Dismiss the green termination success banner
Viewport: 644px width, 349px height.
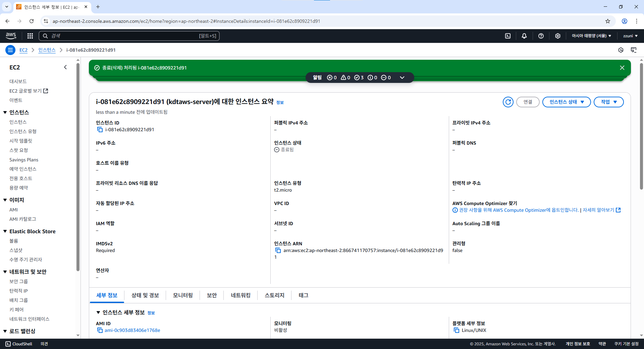[622, 68]
